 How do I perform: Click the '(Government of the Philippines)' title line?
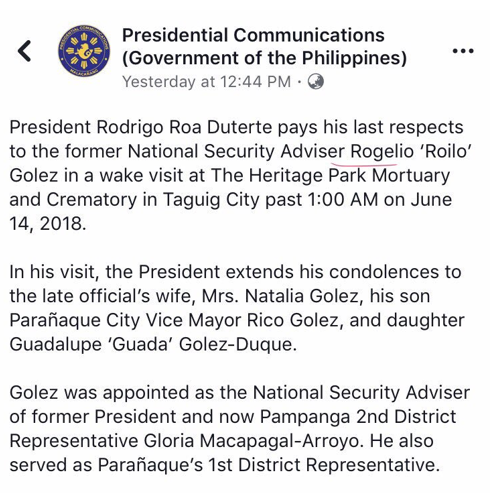click(264, 58)
